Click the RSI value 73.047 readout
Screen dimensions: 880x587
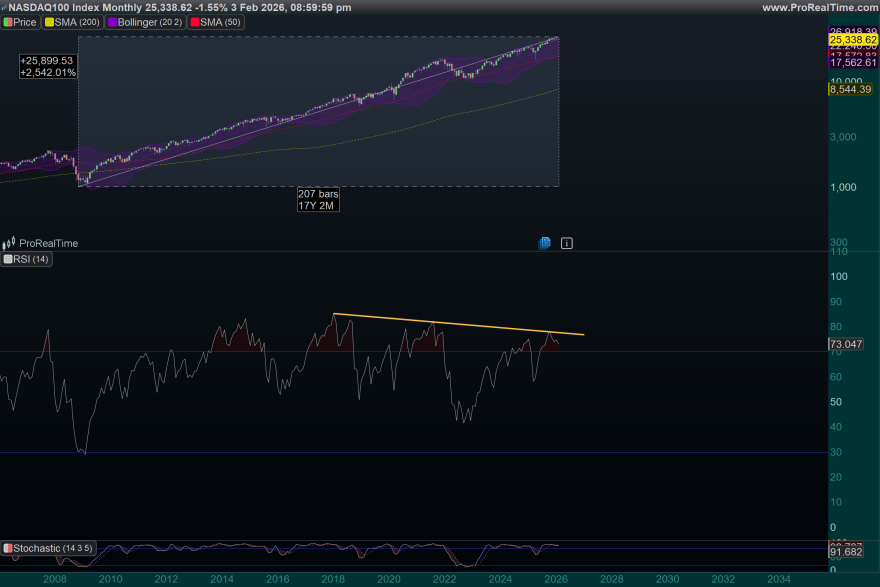846,344
